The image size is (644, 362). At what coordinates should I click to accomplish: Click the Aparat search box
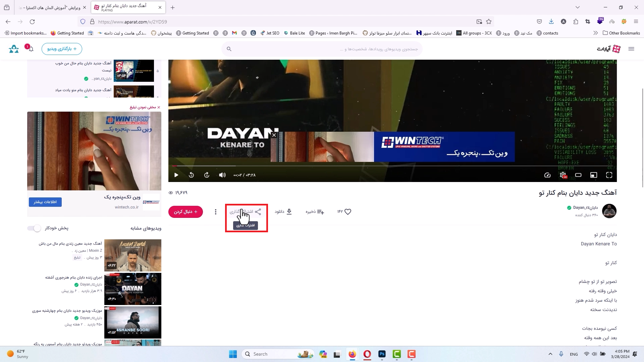pos(322,49)
